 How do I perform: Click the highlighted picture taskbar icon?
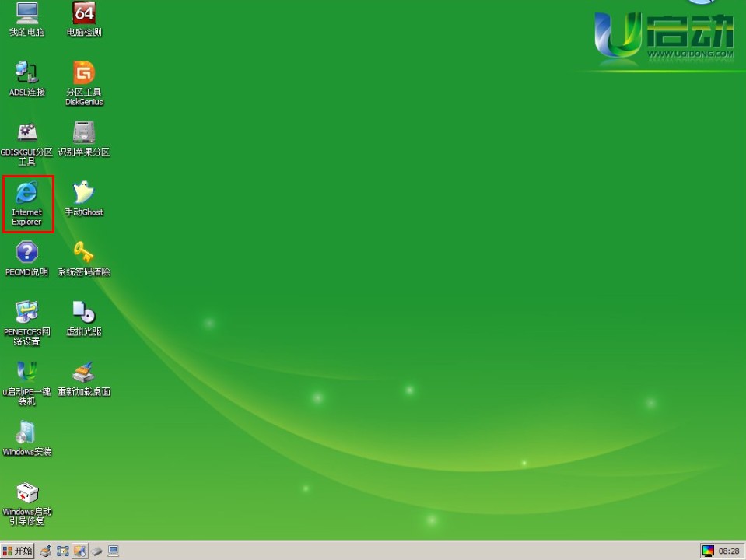[x=79, y=551]
